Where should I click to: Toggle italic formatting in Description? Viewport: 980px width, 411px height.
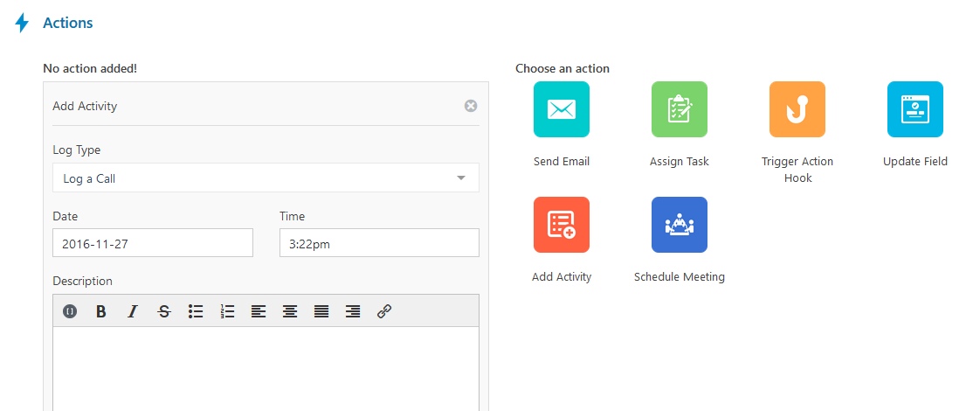[132, 311]
